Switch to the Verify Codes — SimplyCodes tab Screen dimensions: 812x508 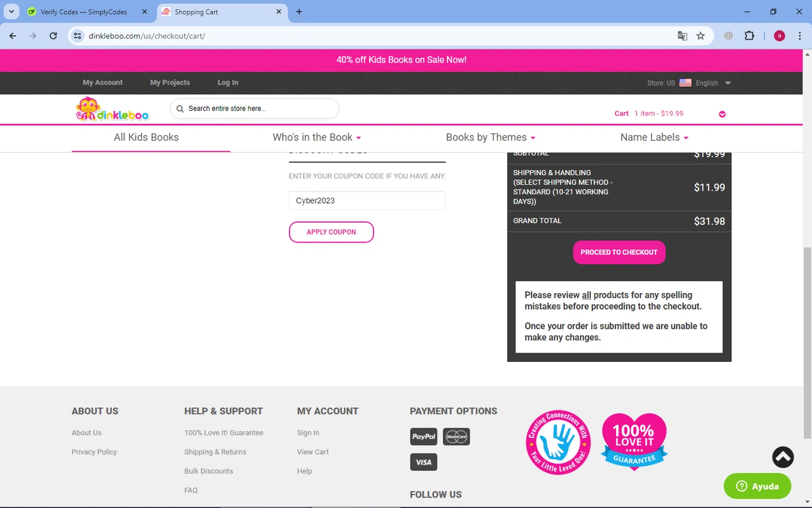(x=84, y=12)
